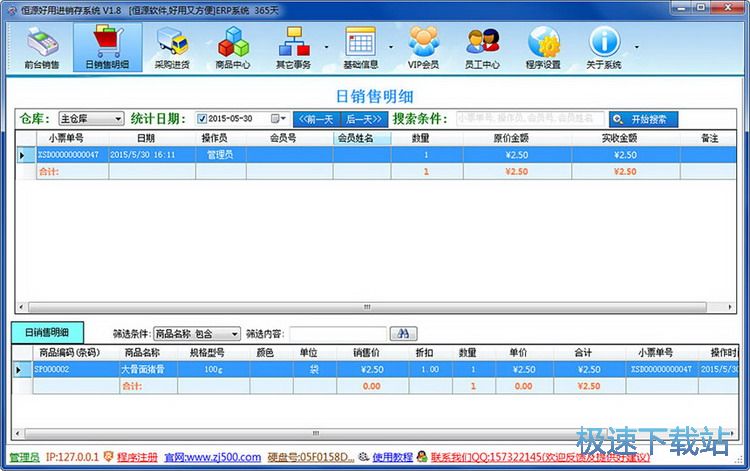750x471 pixels.
Task: Select the 日销售明细 shopping cart toolbar icon
Action: [x=108, y=48]
